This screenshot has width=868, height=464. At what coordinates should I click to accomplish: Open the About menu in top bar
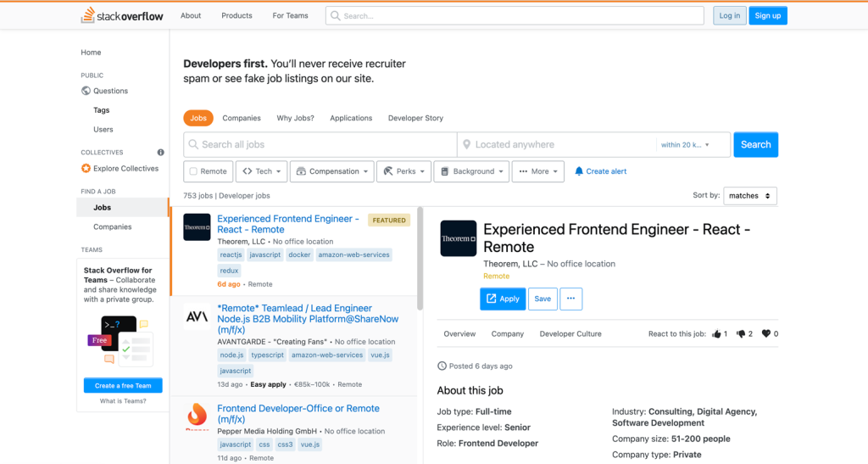click(191, 15)
